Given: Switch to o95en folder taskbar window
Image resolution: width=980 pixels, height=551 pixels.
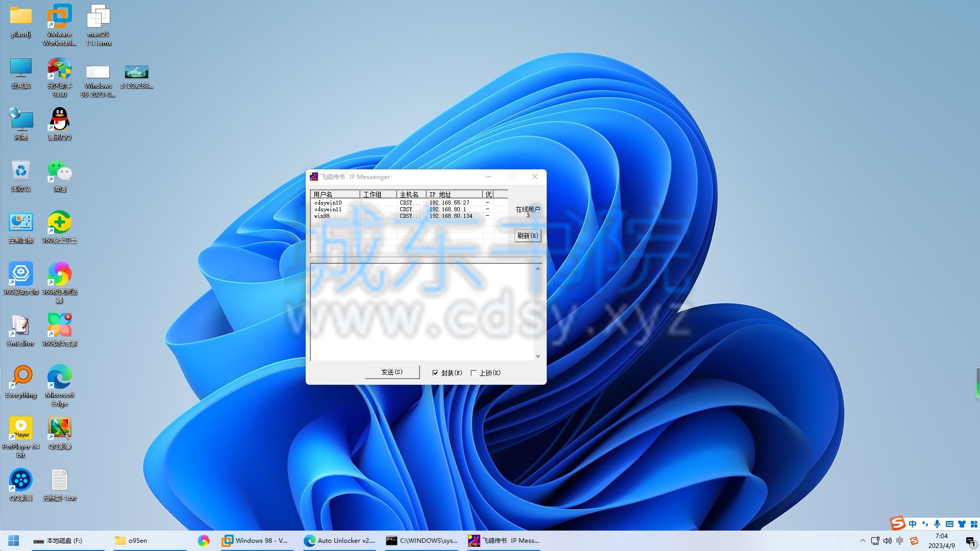Looking at the screenshot, I should click(x=150, y=540).
